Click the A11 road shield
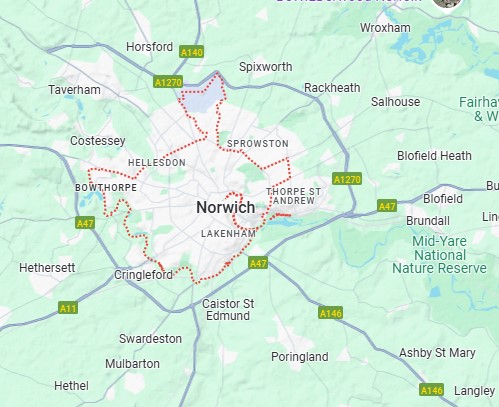 68,308
